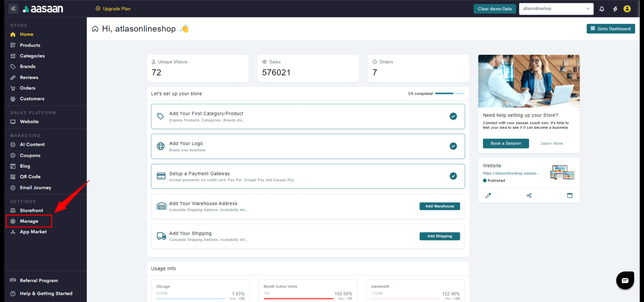Open the website preview window icon
The width and height of the screenshot is (644, 302).
pos(570,195)
